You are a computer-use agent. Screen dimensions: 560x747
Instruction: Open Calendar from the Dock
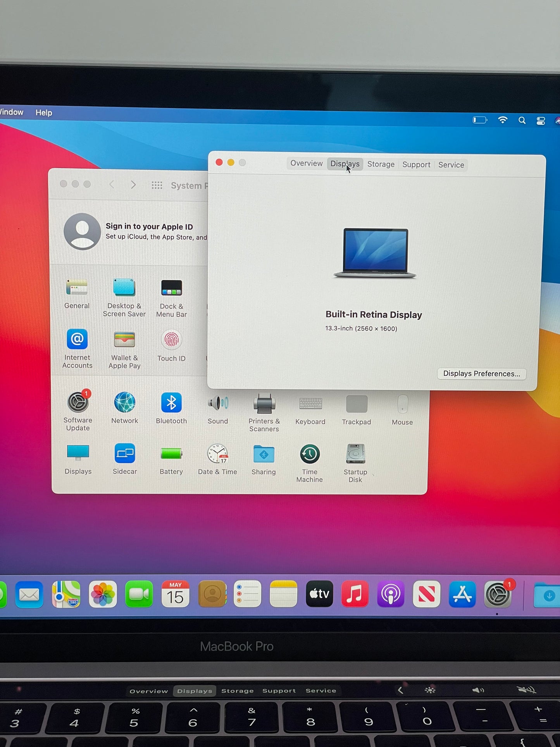click(175, 594)
